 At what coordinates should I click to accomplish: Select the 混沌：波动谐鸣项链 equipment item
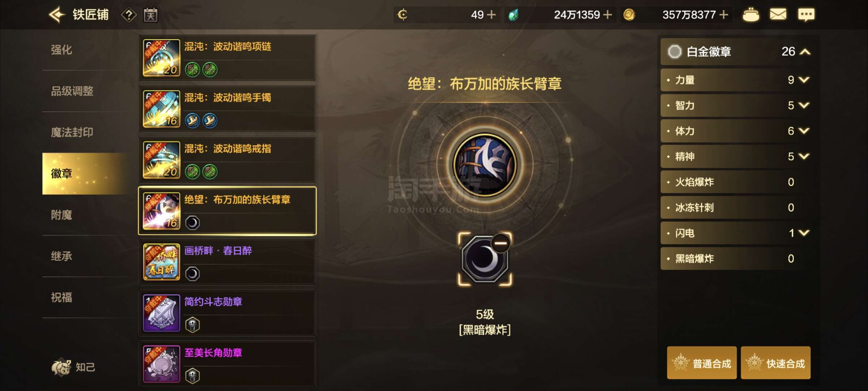227,58
